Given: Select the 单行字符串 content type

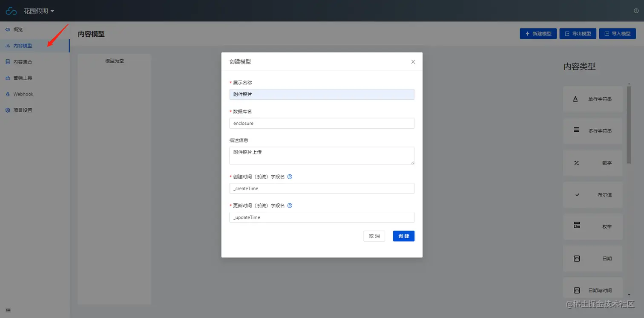Looking at the screenshot, I should point(592,99).
